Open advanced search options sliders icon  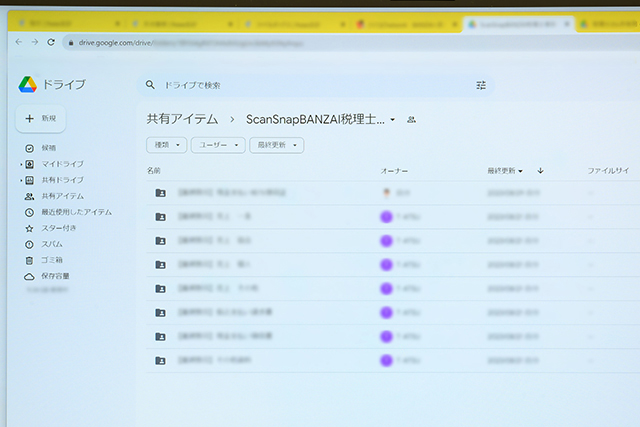pyautogui.click(x=481, y=85)
